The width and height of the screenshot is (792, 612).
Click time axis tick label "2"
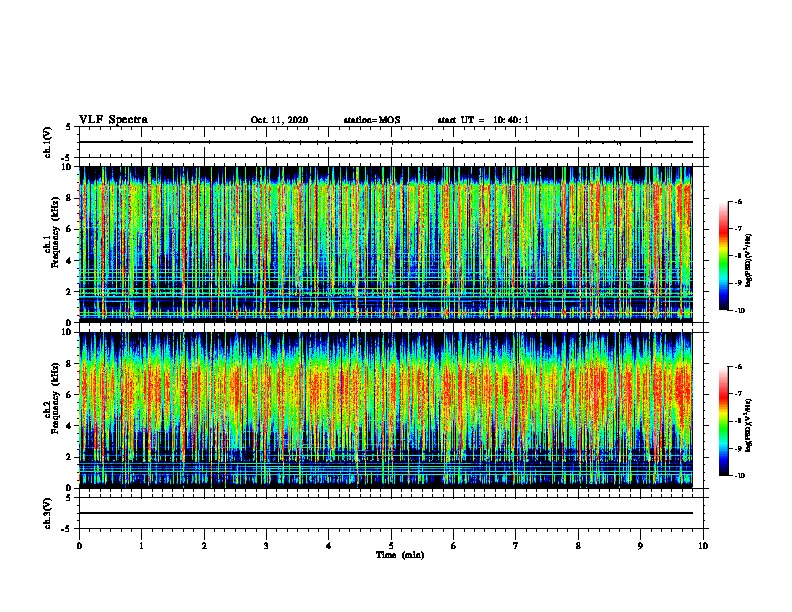204,546
